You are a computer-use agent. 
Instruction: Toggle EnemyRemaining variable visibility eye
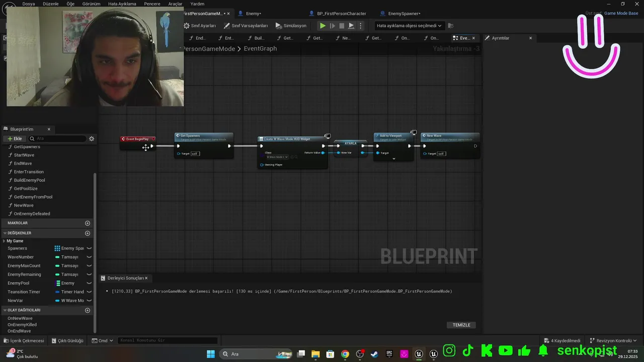(89, 275)
